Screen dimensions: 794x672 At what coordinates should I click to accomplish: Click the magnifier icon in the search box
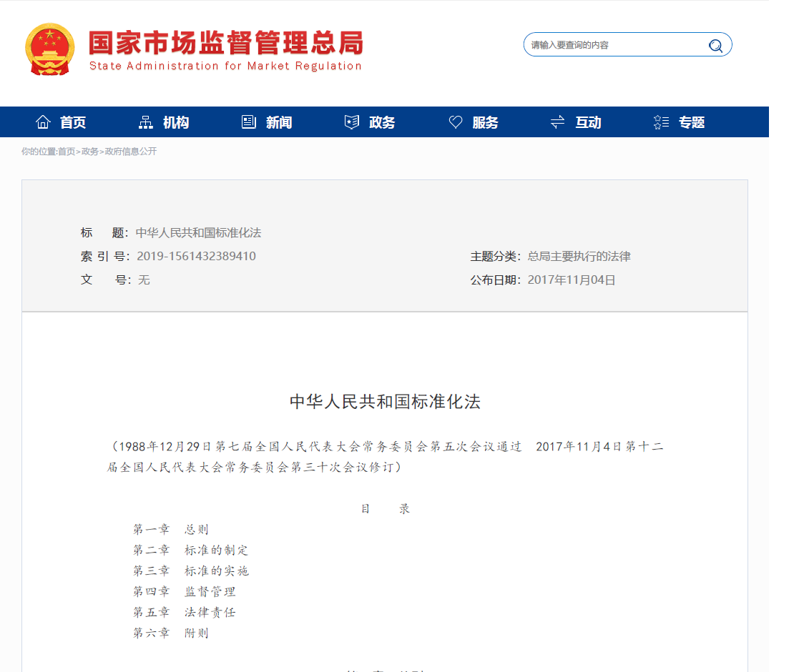click(715, 44)
